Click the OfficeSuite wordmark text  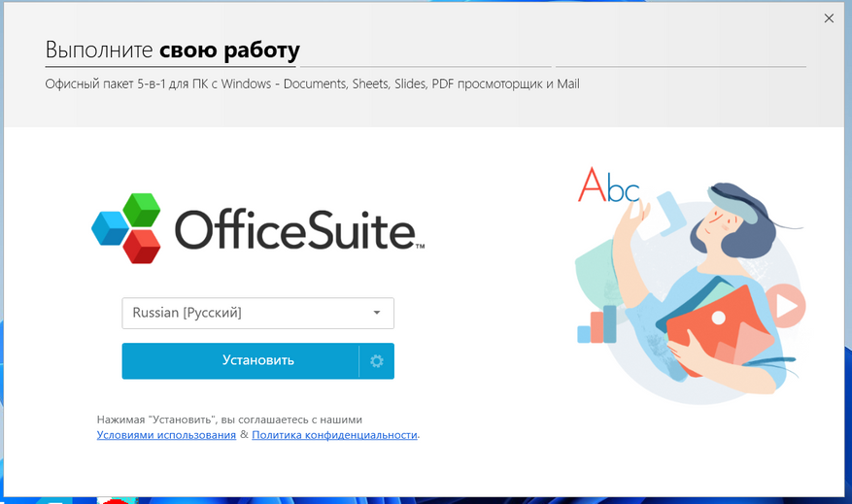tap(299, 230)
